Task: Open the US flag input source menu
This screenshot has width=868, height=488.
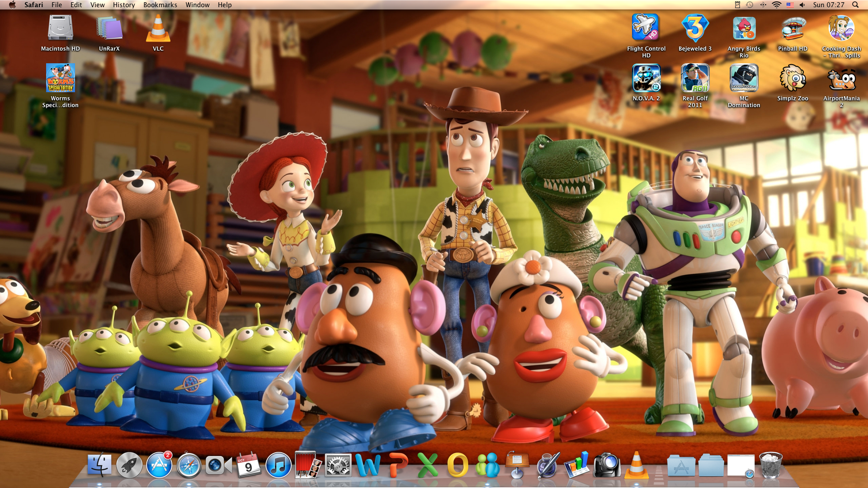Action: pyautogui.click(x=790, y=5)
